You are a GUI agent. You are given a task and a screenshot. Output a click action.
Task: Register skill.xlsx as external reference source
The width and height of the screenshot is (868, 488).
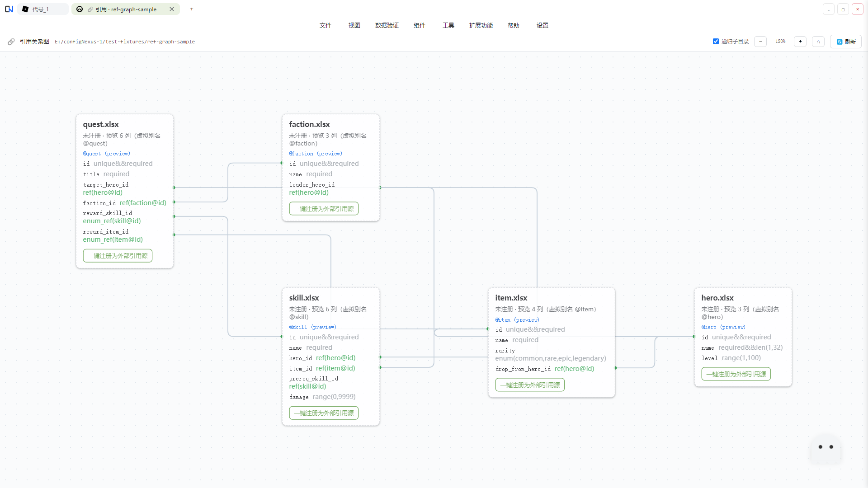(324, 413)
